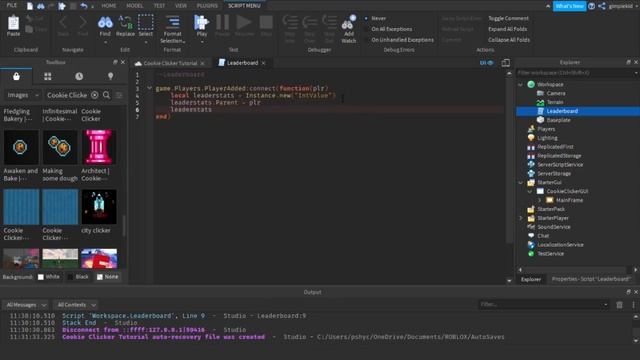
Task: Switch to the PLUGINS ribbon tab
Action: pos(207,6)
